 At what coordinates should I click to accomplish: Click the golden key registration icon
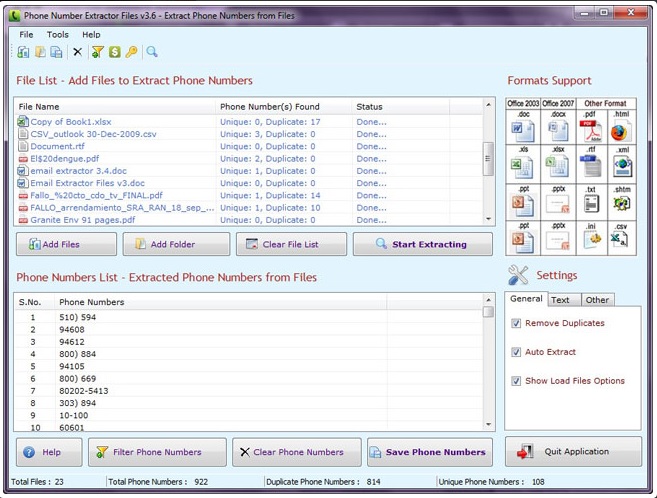pos(131,52)
